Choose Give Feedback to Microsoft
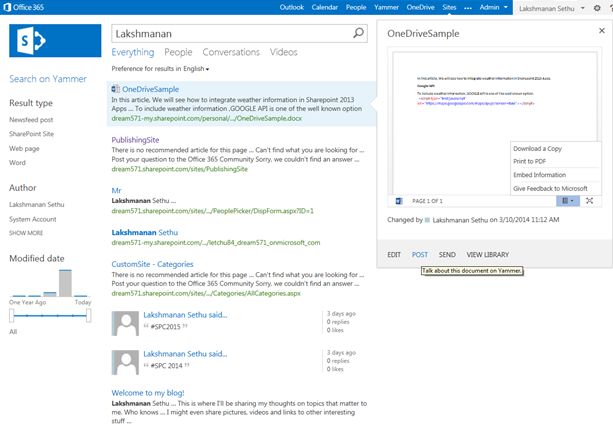Image resolution: width=613 pixels, height=424 pixels. pos(550,189)
